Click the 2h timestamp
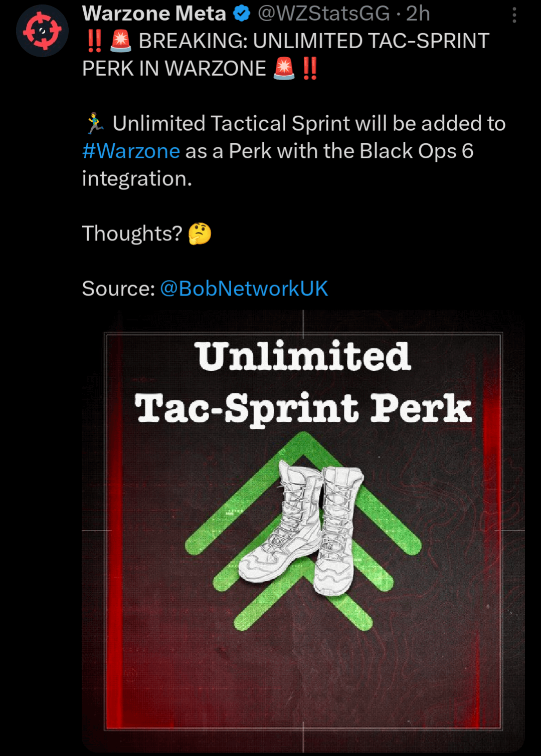Screen dimensions: 541x756 pos(418,14)
